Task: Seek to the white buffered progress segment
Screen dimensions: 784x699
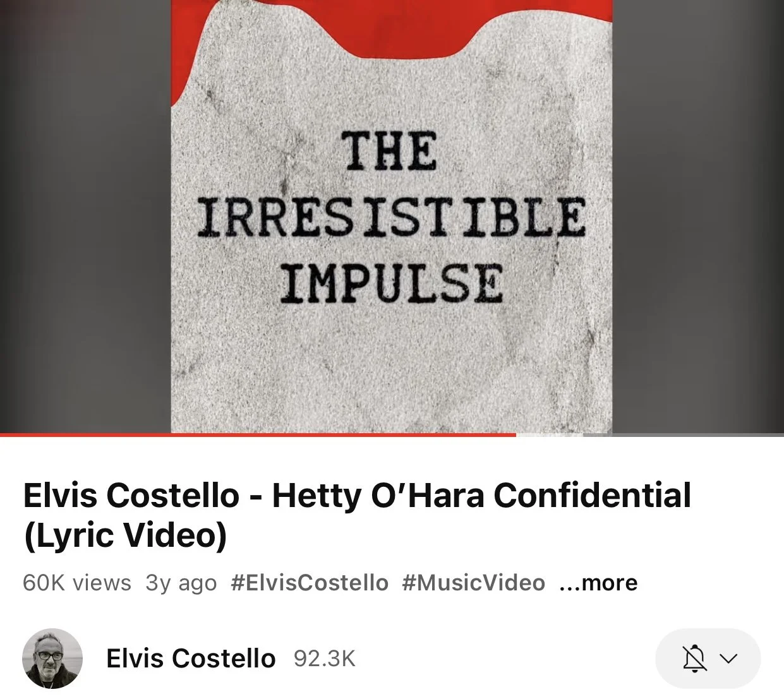Action: [550, 434]
